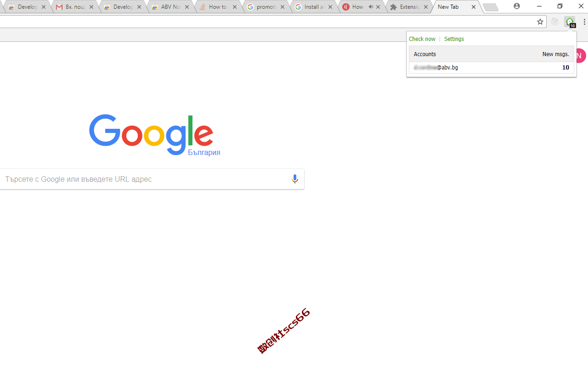
Task: Switch to the promot Google tab
Action: pyautogui.click(x=266, y=7)
